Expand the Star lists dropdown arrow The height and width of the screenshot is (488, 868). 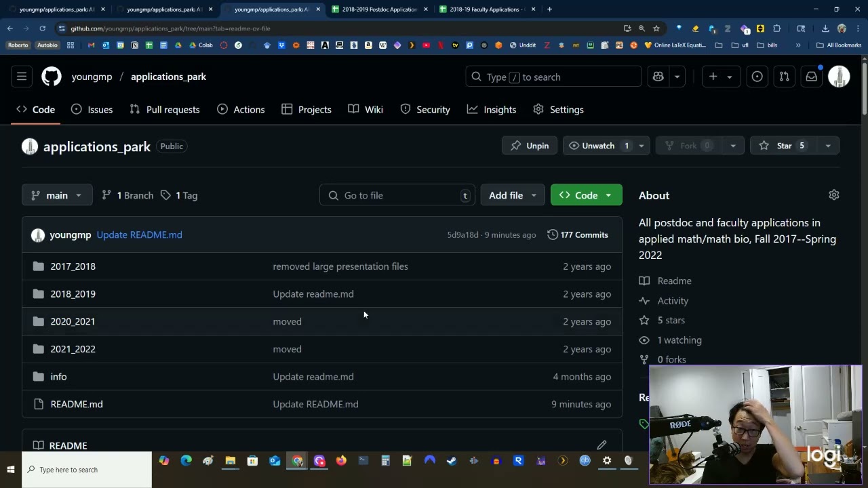coord(828,146)
